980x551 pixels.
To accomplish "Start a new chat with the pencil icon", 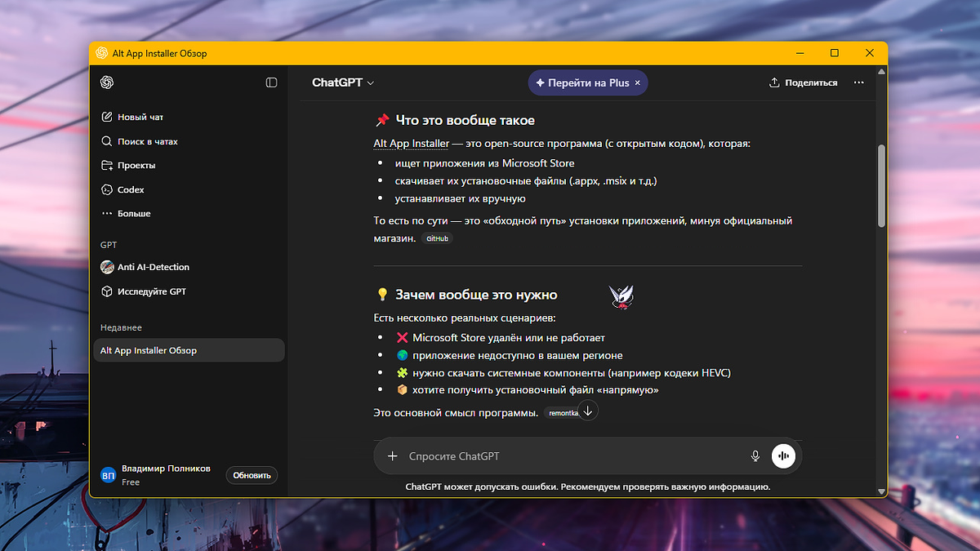I will [x=107, y=116].
